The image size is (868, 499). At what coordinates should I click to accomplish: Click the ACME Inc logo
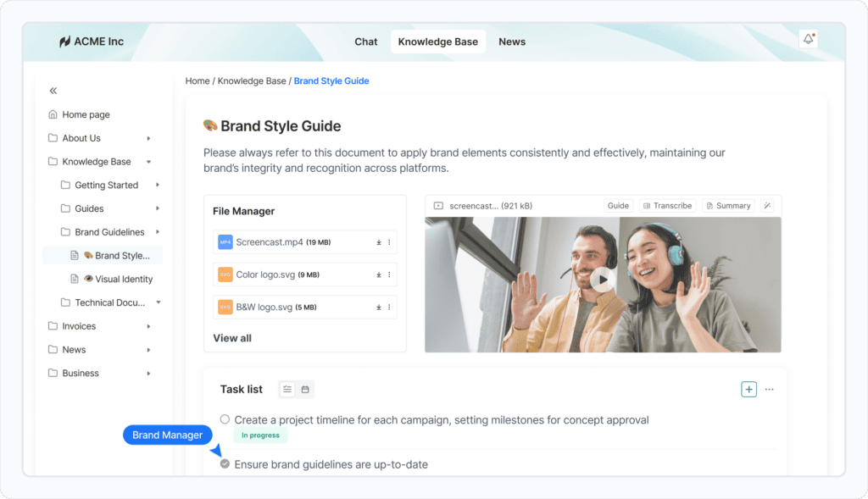click(x=92, y=42)
